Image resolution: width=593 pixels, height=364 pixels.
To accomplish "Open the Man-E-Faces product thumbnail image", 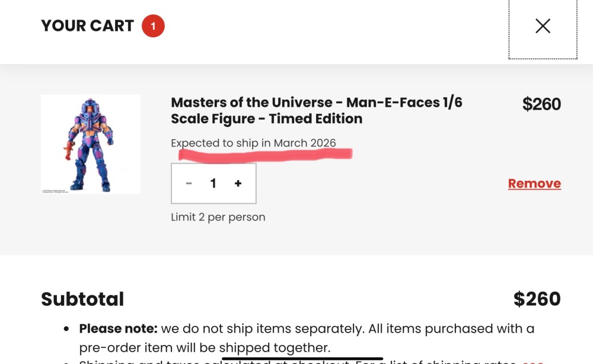I will [91, 144].
